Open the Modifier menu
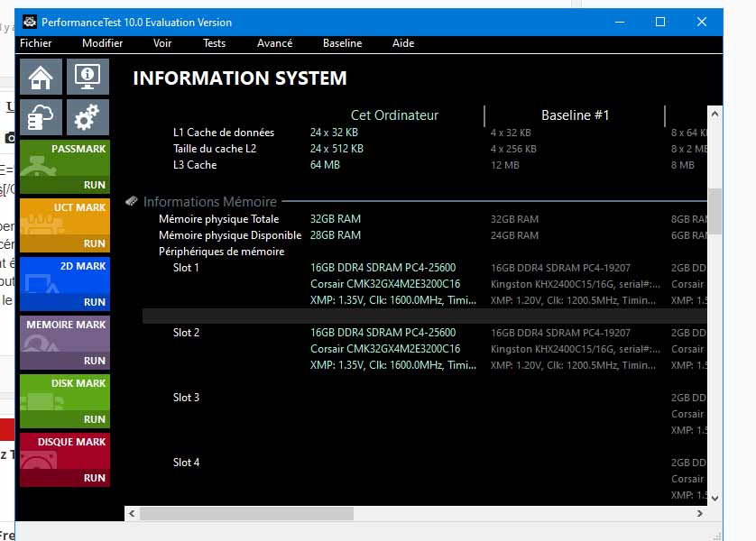This screenshot has height=541, width=756. tap(102, 43)
